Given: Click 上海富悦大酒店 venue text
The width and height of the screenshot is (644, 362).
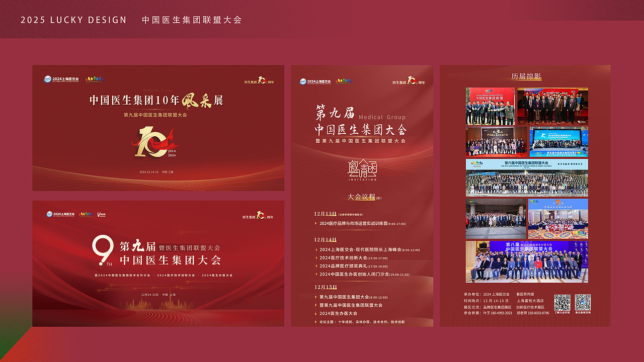Looking at the screenshot, I should tap(530, 301).
